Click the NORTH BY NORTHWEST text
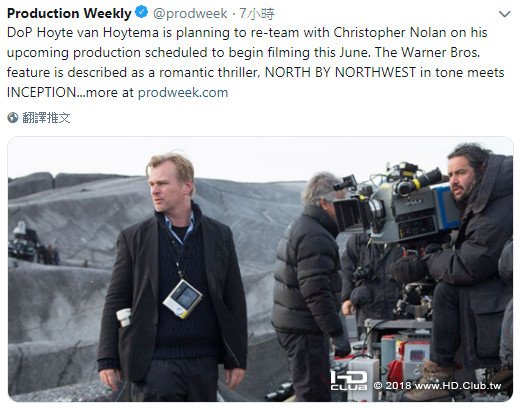 pos(340,73)
